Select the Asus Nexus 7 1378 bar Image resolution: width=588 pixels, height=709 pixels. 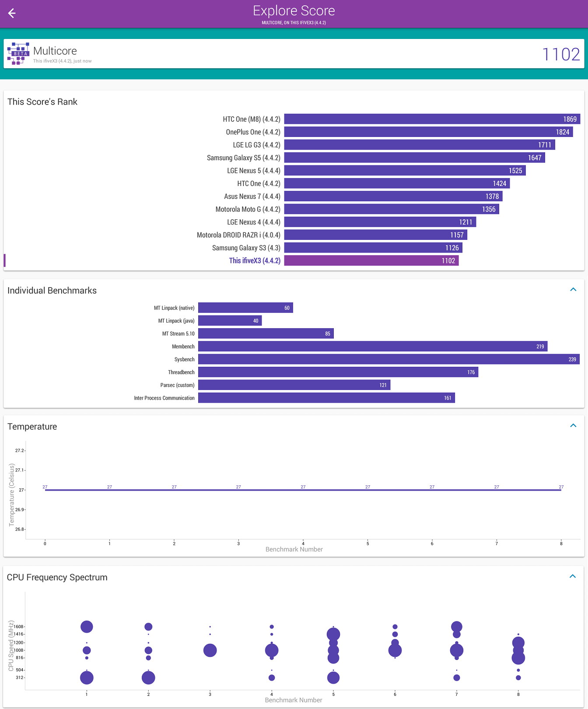(393, 197)
